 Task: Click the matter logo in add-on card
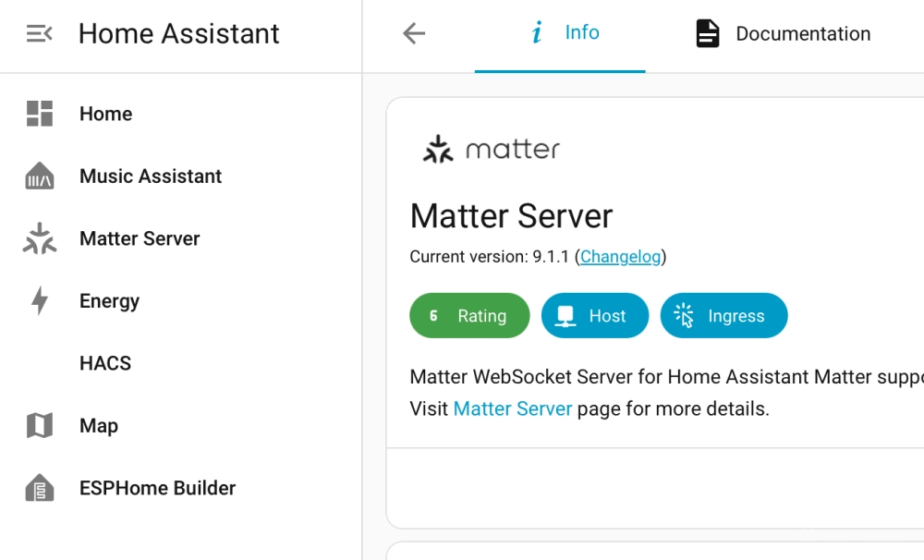[x=491, y=149]
